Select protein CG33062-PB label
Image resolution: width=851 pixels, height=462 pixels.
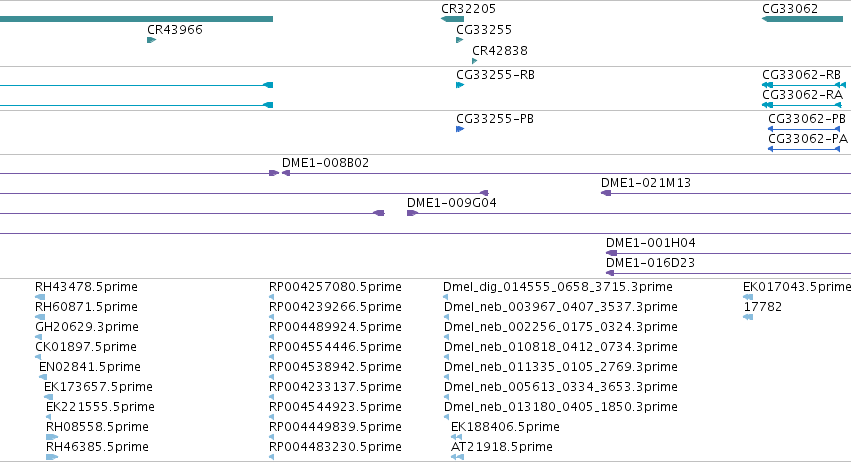807,119
